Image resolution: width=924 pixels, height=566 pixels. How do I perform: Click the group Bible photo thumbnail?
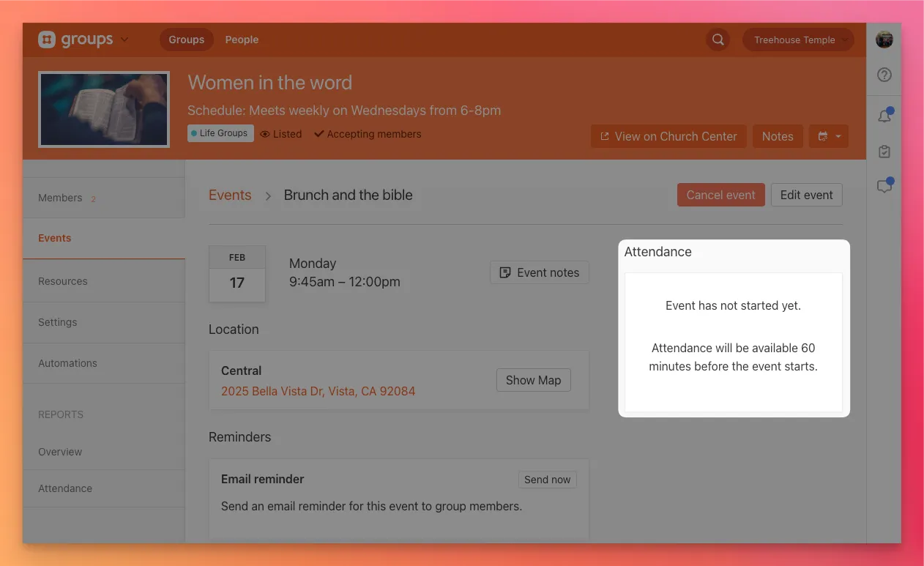[x=104, y=109]
